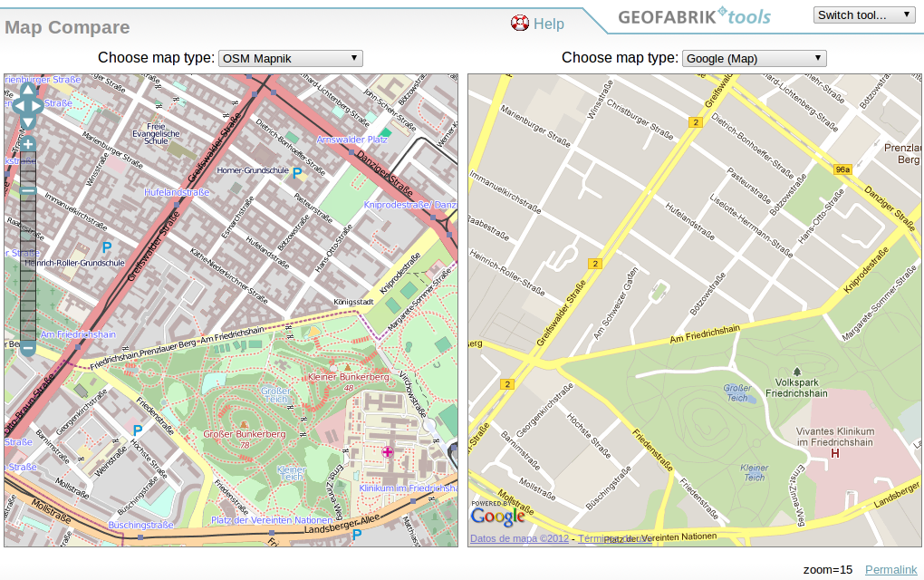Pan the OSM map down
This screenshot has height=580, width=924.
[27, 121]
